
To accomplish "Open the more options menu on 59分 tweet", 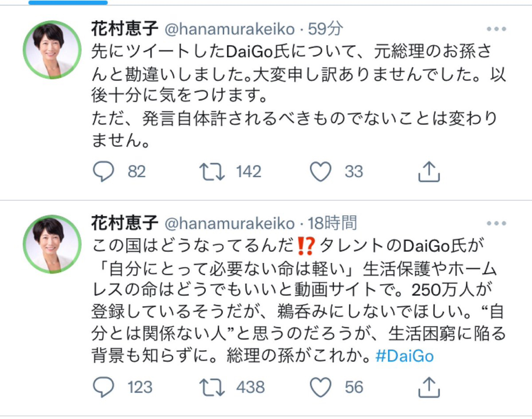I will pyautogui.click(x=497, y=29).
